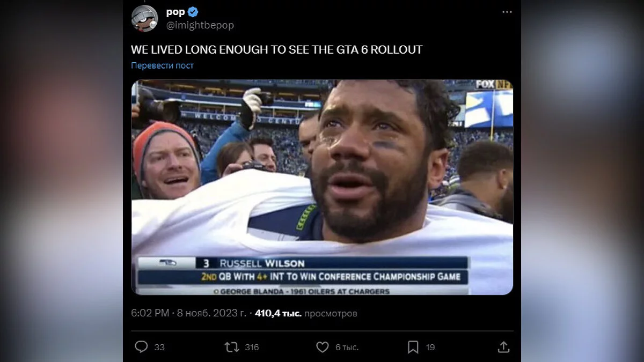Like the post with heart icon
Image resolution: width=644 pixels, height=362 pixels.
322,347
